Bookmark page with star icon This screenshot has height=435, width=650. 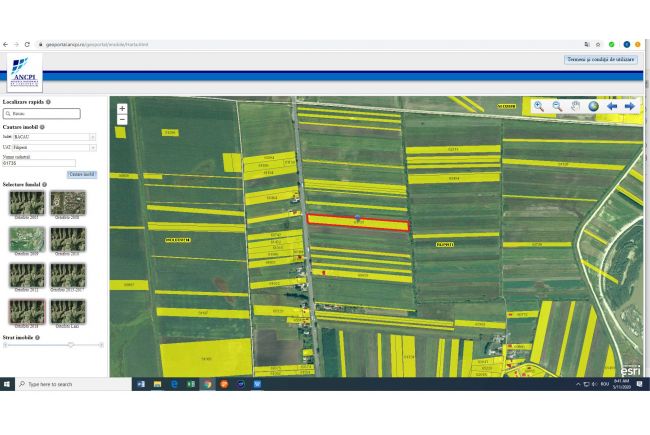(598, 44)
